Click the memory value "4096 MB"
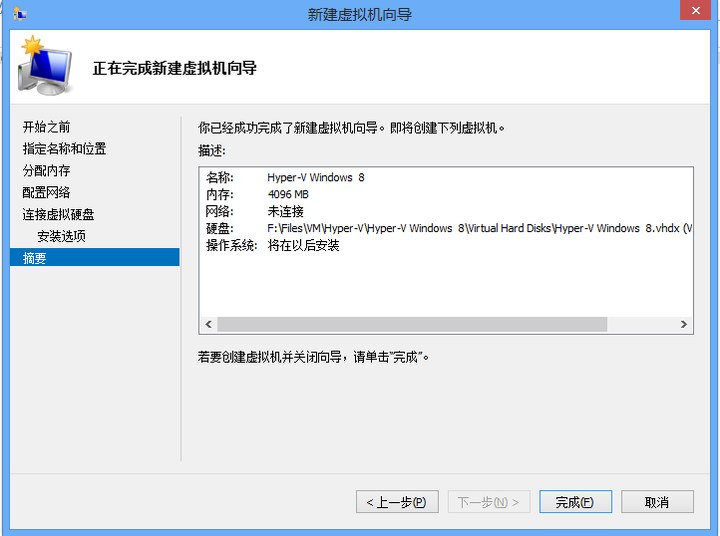Screen dimensions: 720x536 coord(288,194)
